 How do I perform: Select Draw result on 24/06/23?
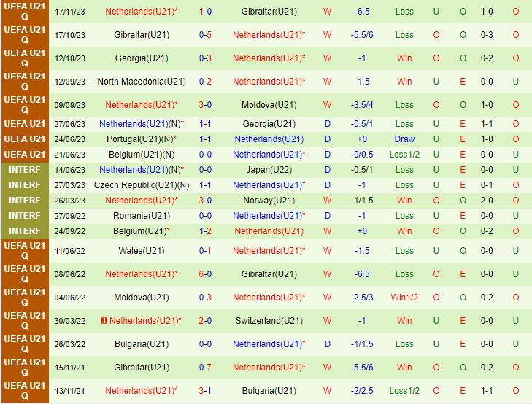pos(404,139)
